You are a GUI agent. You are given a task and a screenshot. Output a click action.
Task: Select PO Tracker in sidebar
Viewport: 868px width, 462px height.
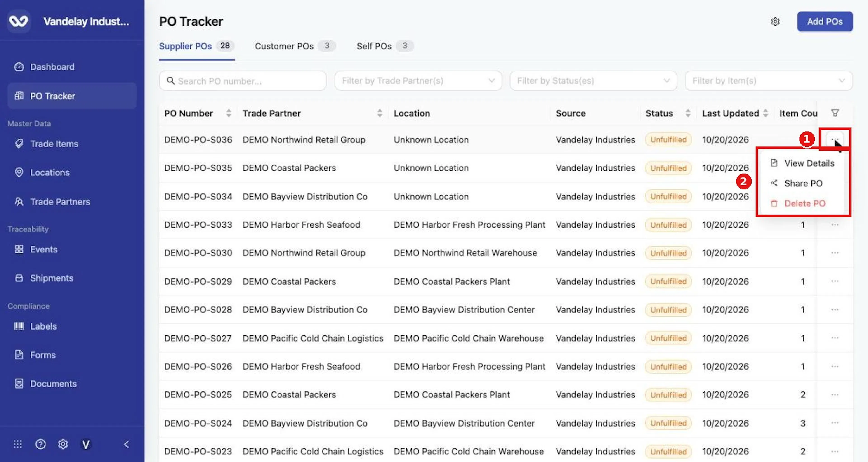(x=72, y=96)
